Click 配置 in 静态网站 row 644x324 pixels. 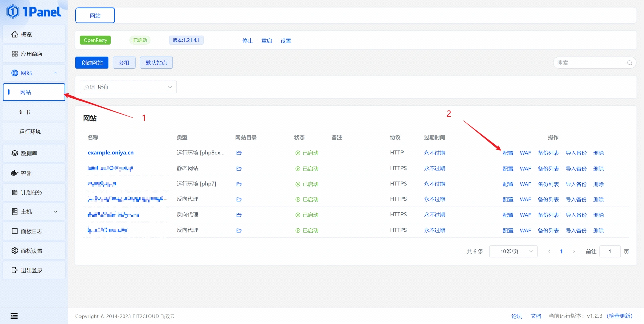[508, 169]
